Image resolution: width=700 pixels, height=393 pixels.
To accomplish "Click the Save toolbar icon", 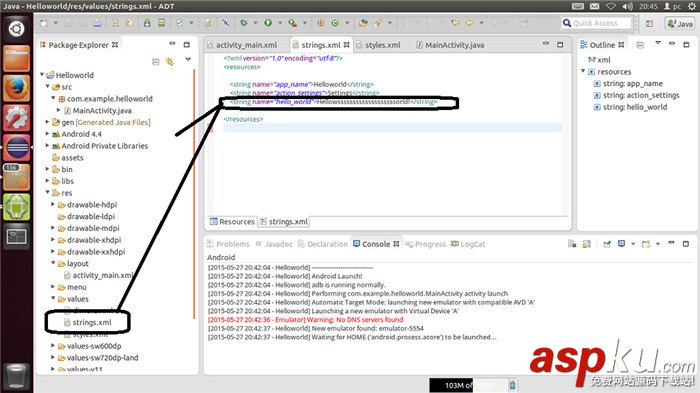I will 69,23.
